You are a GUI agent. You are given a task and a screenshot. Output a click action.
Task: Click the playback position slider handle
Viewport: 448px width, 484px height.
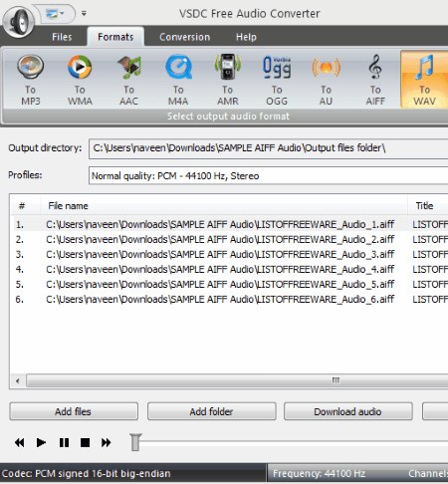click(x=135, y=442)
